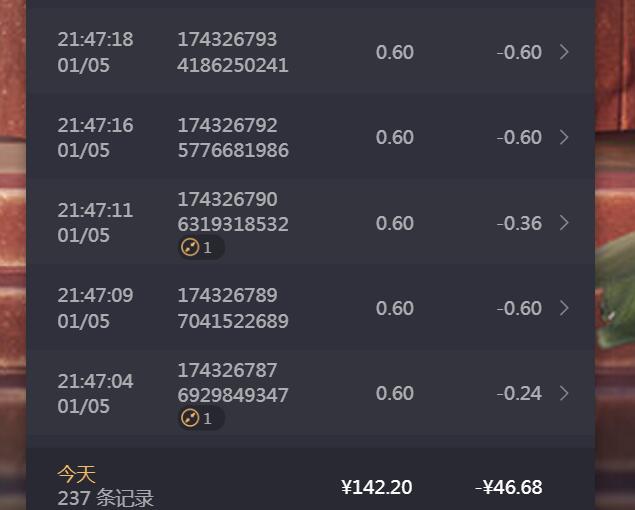This screenshot has width=635, height=510.
Task: Select transaction ID 1743267906319318532
Action: pyautogui.click(x=233, y=212)
